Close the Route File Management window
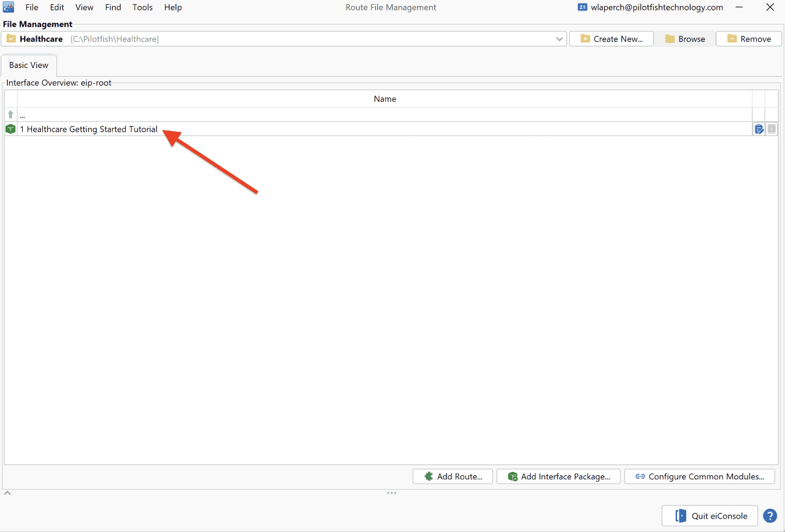The height and width of the screenshot is (532, 785). click(x=770, y=7)
